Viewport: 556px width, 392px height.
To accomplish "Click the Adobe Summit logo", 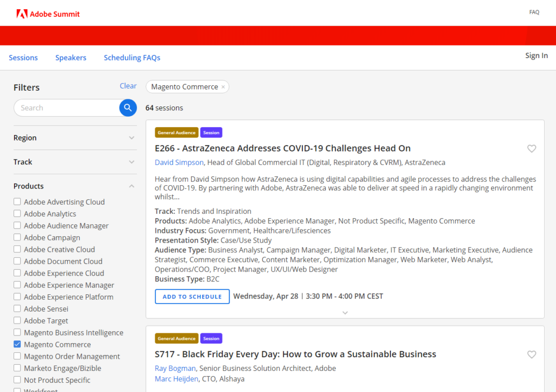I will (47, 14).
